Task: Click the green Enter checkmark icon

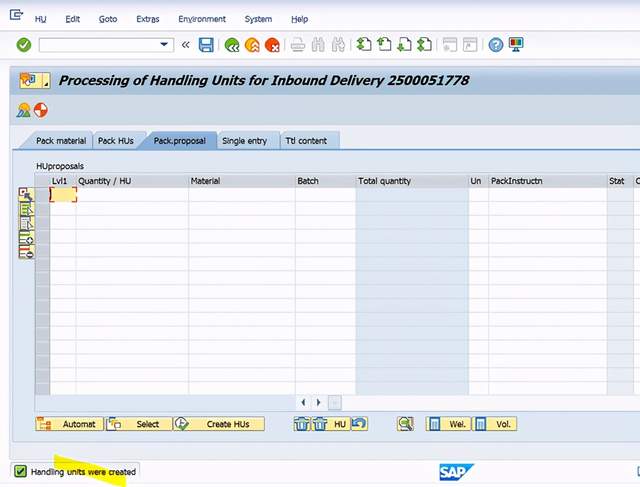Action: tap(23, 45)
